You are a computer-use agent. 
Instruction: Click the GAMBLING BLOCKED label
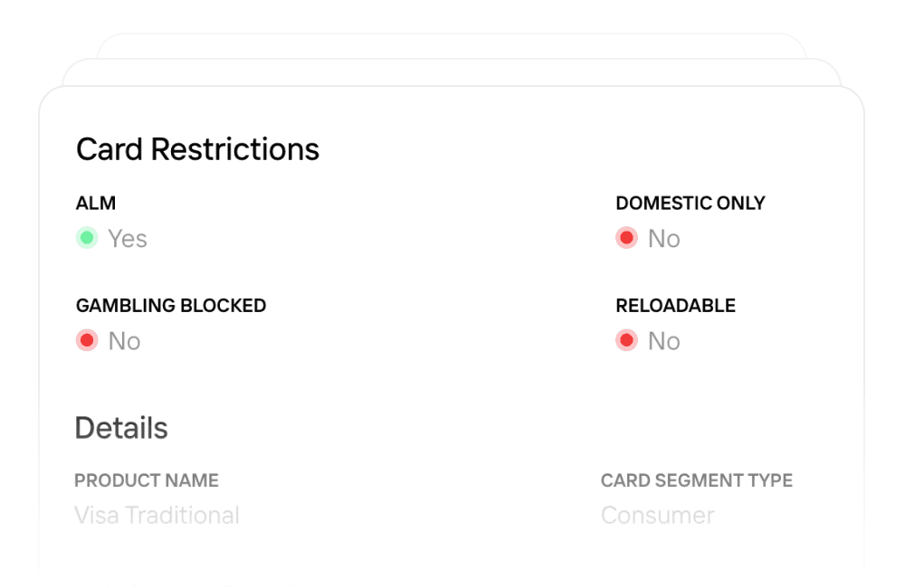(x=171, y=306)
